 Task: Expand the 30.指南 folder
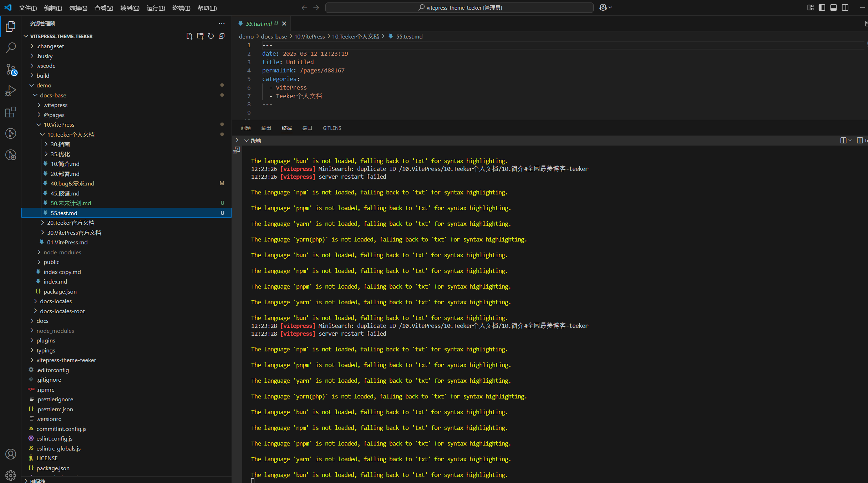pos(46,144)
